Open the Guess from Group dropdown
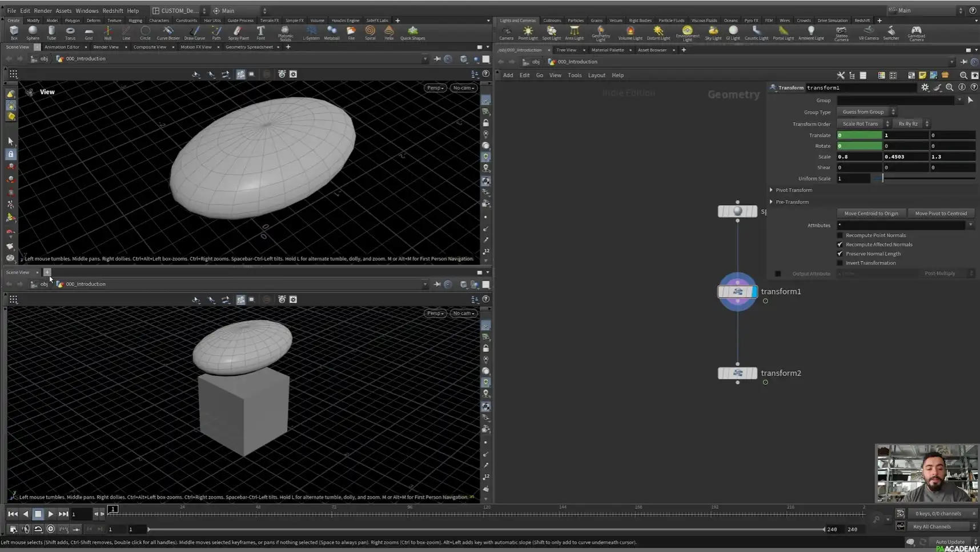This screenshot has width=980, height=552. pos(865,111)
